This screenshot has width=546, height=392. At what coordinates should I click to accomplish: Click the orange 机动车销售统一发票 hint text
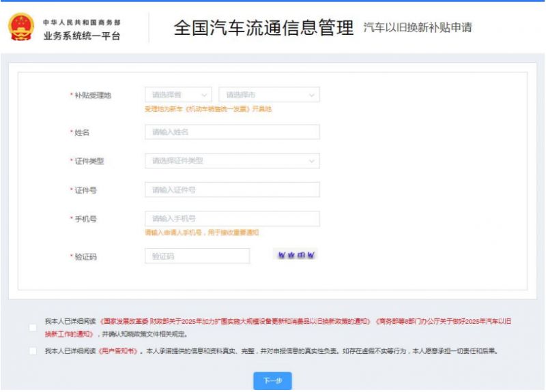207,109
